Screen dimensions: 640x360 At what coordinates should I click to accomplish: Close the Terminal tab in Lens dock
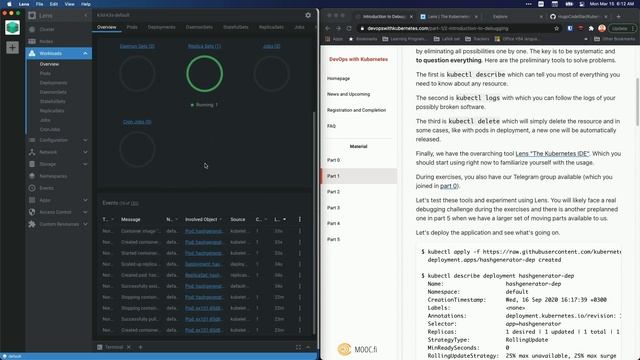(129, 347)
